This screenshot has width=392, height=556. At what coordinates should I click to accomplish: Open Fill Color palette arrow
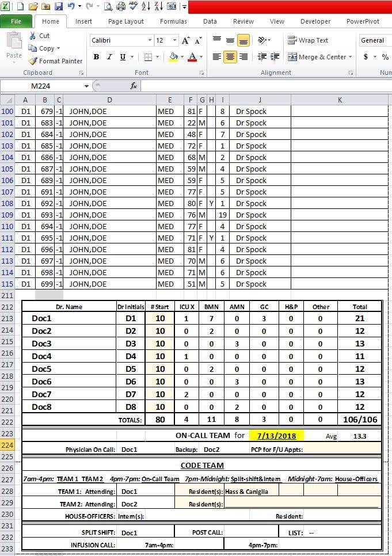click(182, 57)
